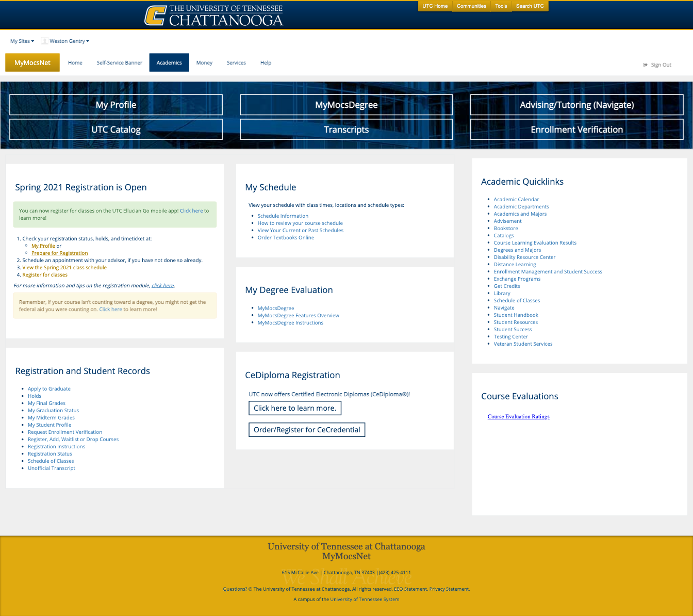
Task: Open the Self-Service Banner tab
Action: pos(119,63)
